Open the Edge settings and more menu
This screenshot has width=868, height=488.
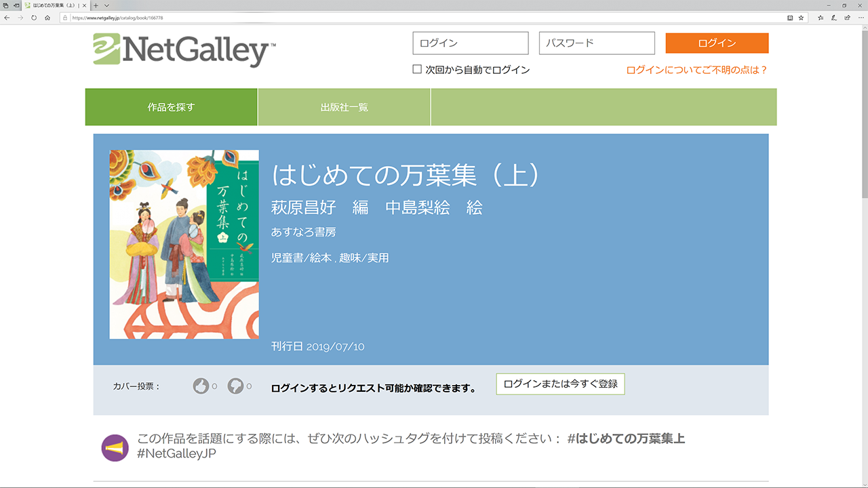tap(860, 18)
